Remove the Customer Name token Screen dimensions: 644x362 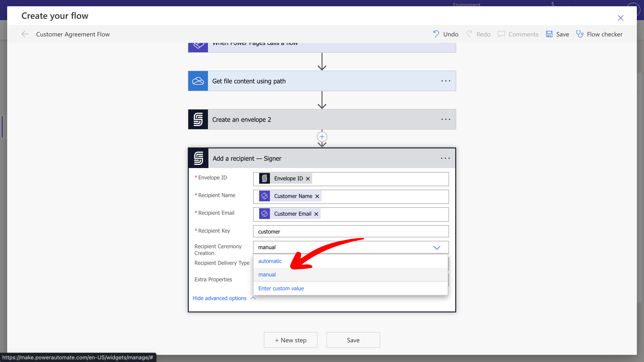[x=317, y=196]
